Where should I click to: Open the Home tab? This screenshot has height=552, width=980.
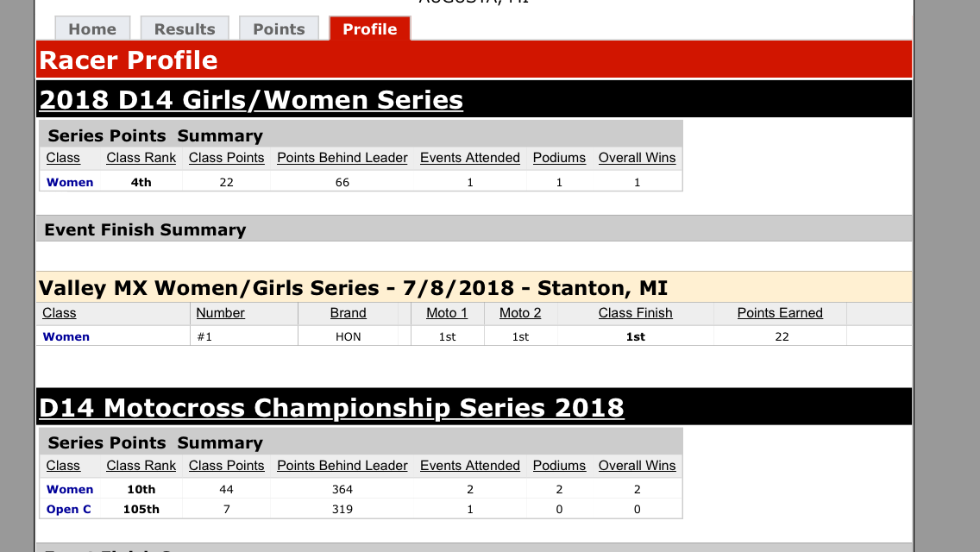tap(92, 28)
